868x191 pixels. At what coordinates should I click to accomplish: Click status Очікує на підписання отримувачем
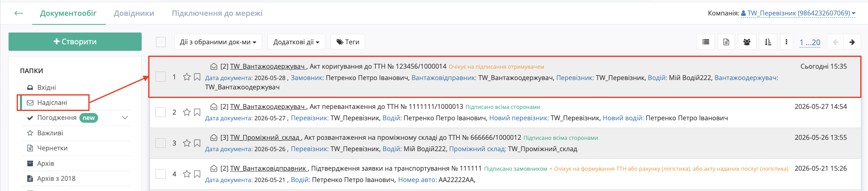496,67
